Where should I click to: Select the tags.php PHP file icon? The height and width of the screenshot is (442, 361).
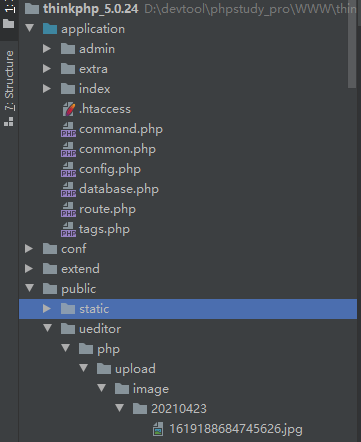pyautogui.click(x=68, y=229)
